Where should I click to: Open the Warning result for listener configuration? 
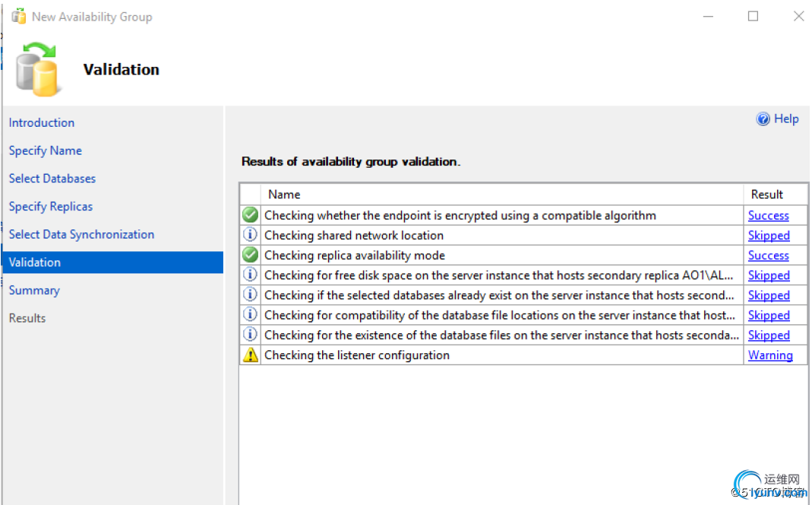pyautogui.click(x=770, y=355)
